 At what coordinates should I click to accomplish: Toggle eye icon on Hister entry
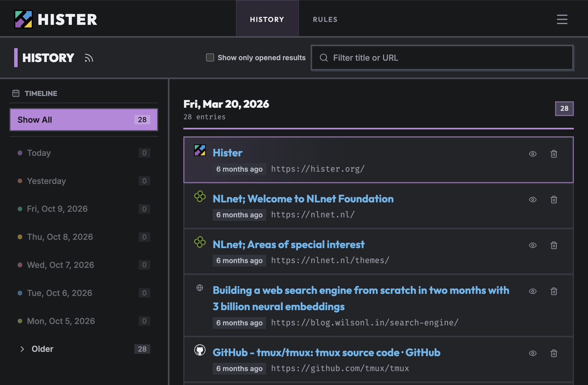[x=533, y=154]
